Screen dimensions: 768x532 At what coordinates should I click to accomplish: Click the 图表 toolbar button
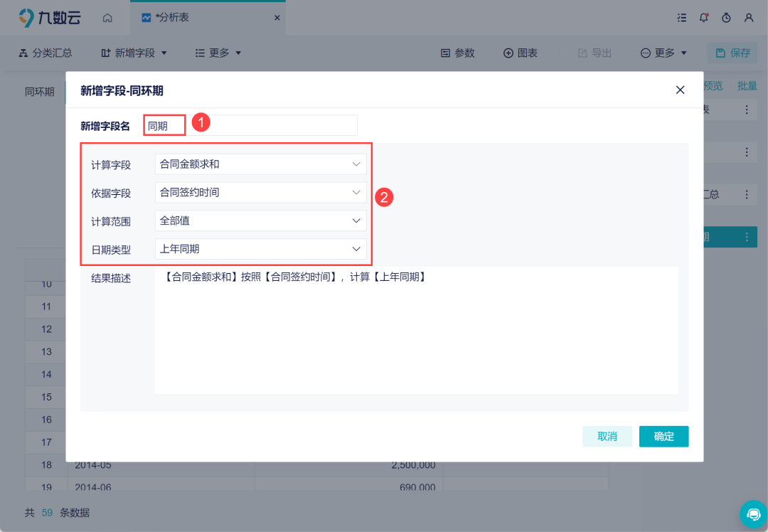tap(521, 53)
